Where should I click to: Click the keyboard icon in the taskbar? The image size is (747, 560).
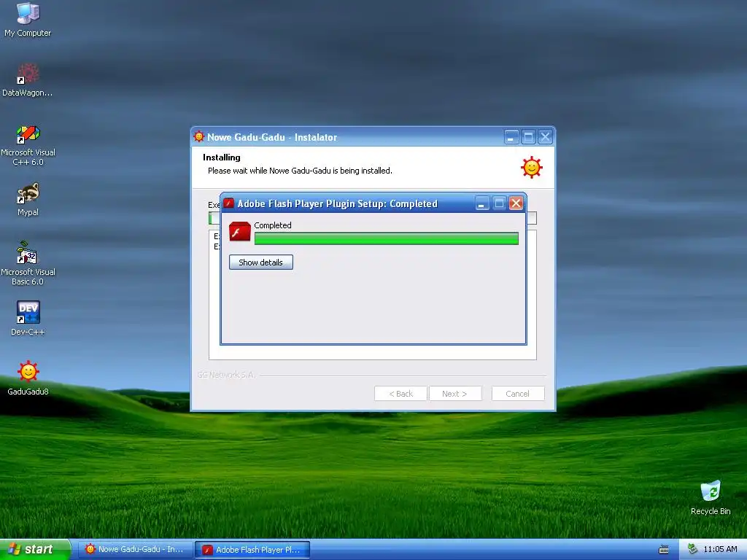tap(663, 550)
